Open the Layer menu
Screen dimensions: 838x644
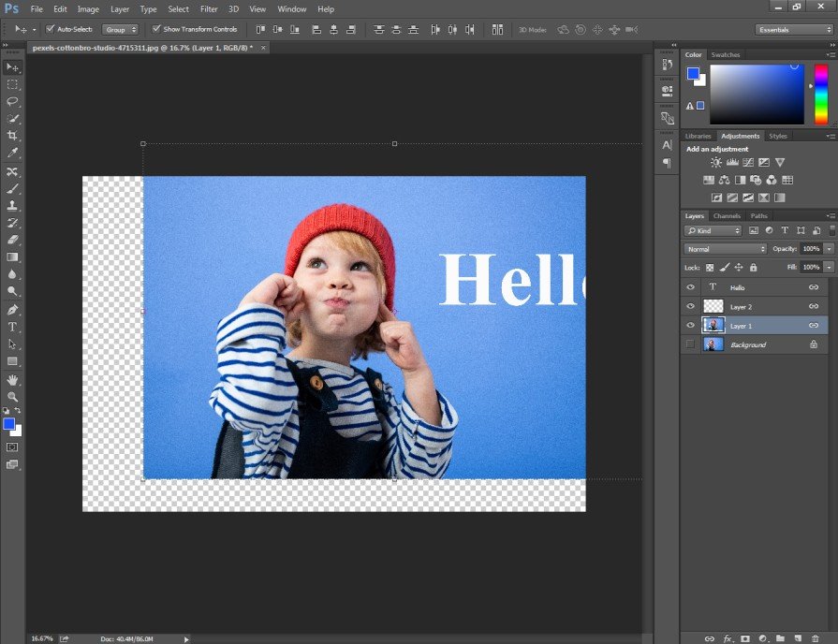click(x=120, y=9)
